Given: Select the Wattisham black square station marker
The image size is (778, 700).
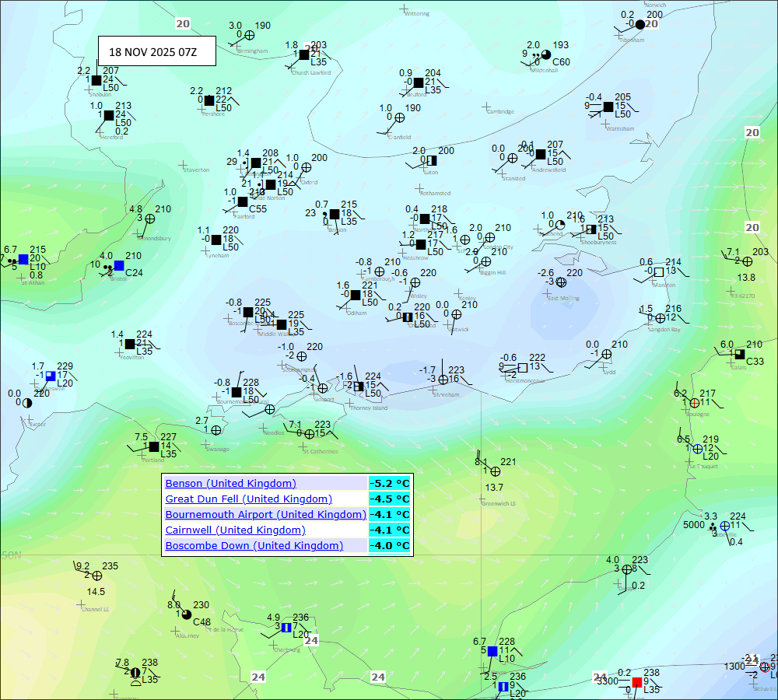Looking at the screenshot, I should pyautogui.click(x=608, y=107).
